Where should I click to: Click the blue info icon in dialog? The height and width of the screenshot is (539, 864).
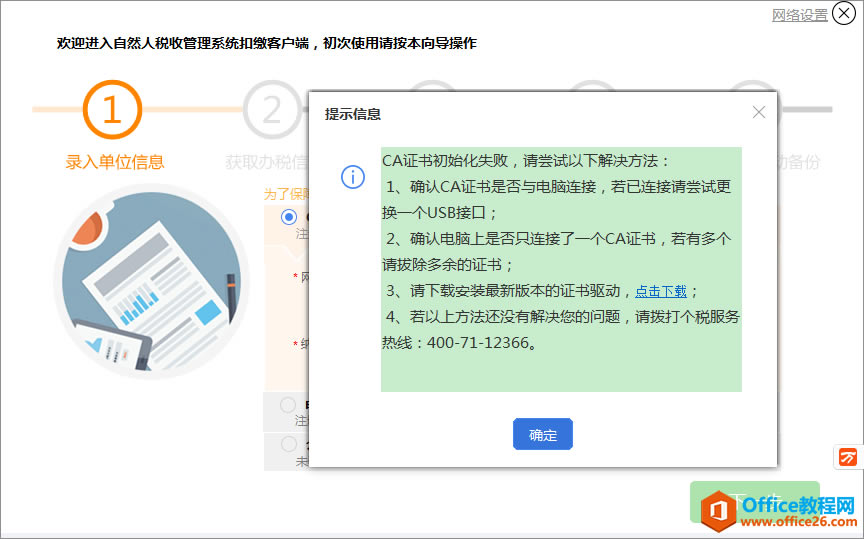(353, 177)
